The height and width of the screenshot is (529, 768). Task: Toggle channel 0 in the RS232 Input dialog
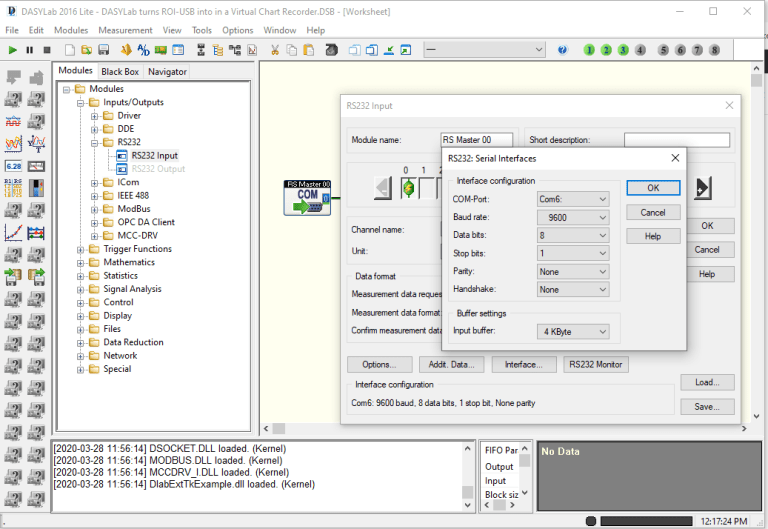(x=408, y=188)
